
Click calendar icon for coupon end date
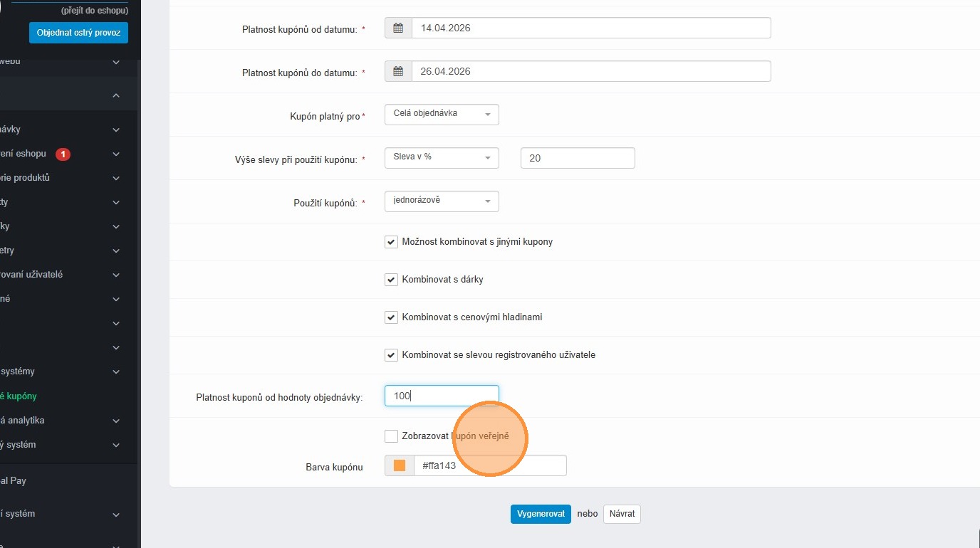pyautogui.click(x=398, y=72)
